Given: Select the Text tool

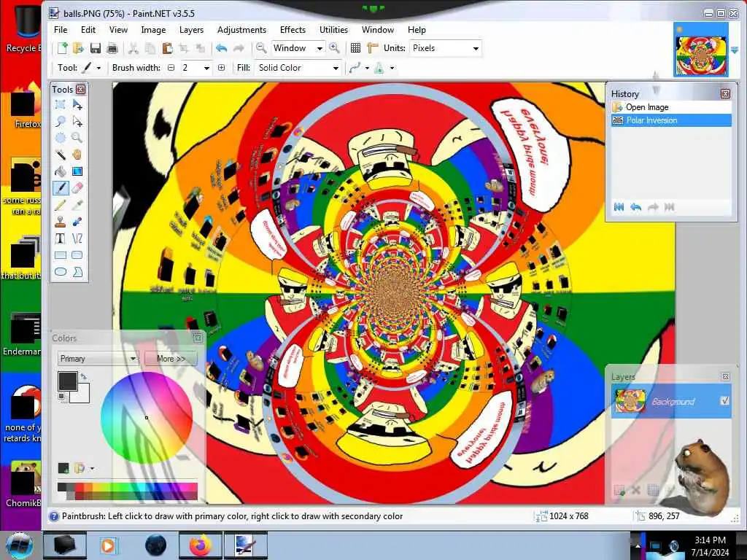Looking at the screenshot, I should [x=60, y=238].
